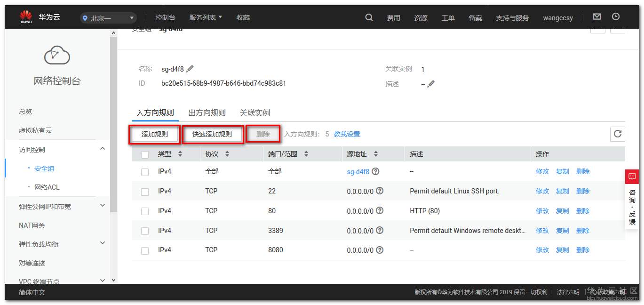Open 备案 in header
Image resolution: width=644 pixels, height=305 pixels.
pos(476,18)
